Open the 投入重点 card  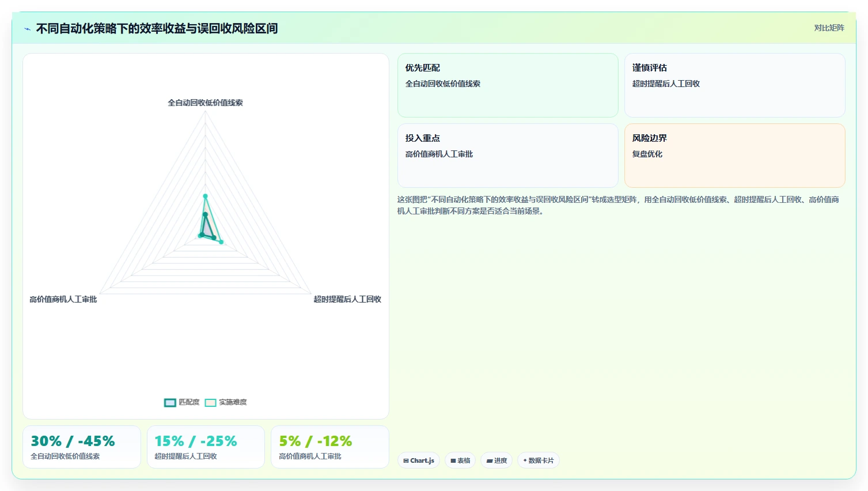tap(507, 156)
